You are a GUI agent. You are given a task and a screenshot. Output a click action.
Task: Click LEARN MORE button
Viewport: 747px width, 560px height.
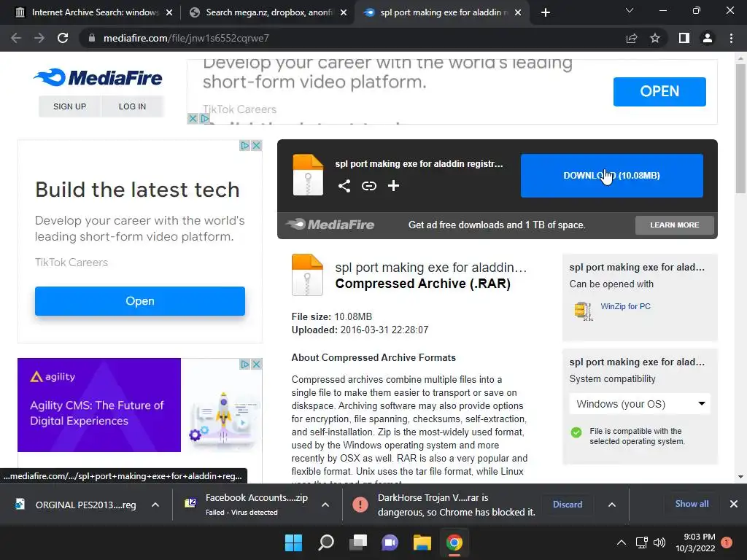tap(675, 225)
